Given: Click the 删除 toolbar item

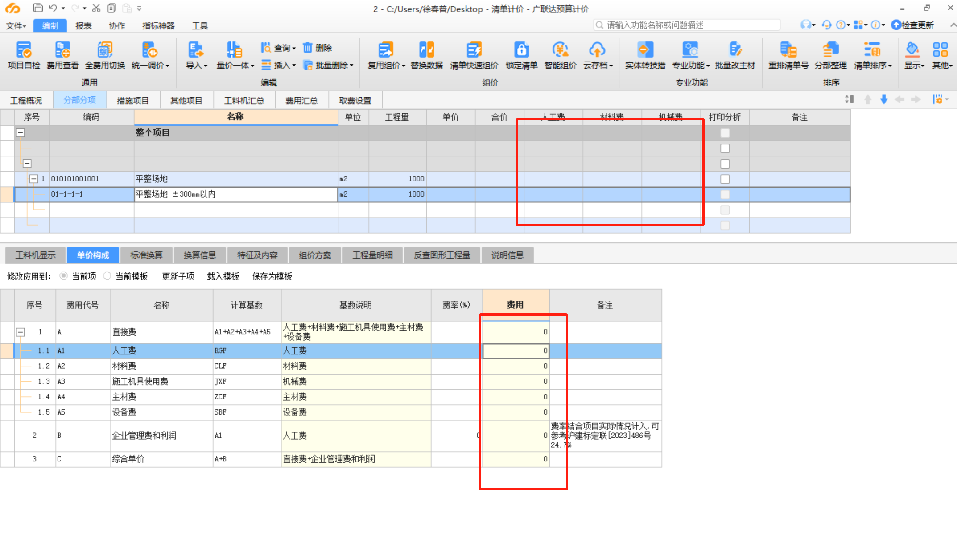Looking at the screenshot, I should tap(318, 48).
